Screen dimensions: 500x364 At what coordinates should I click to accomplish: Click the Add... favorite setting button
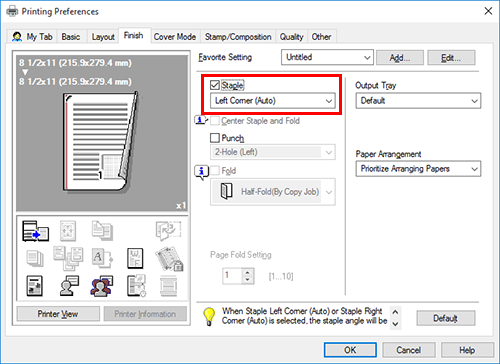[x=400, y=58]
